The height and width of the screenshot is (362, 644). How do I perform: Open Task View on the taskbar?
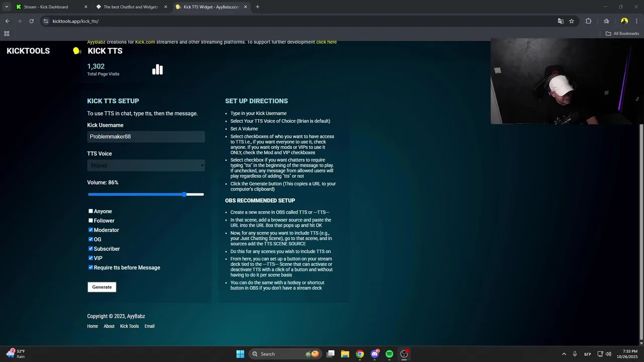[331, 354]
